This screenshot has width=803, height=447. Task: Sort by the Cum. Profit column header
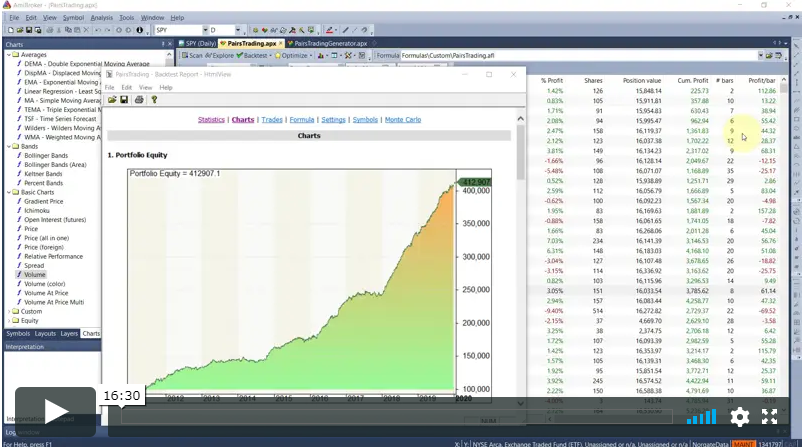(692, 81)
